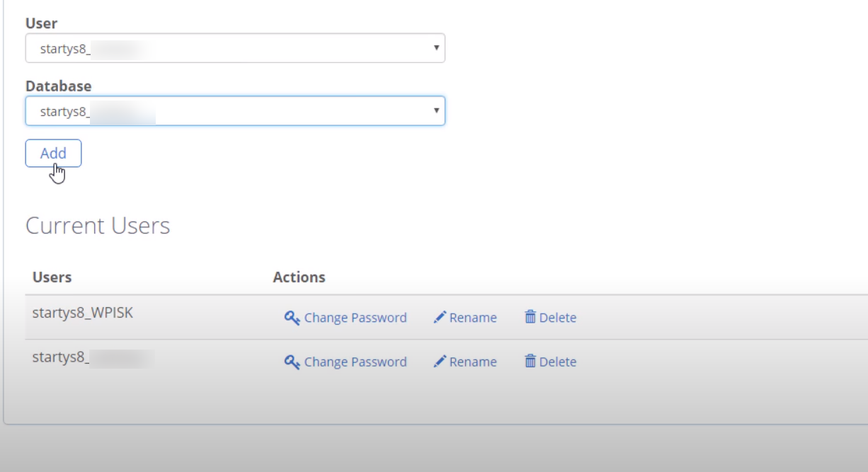Click the Users column header

52,277
